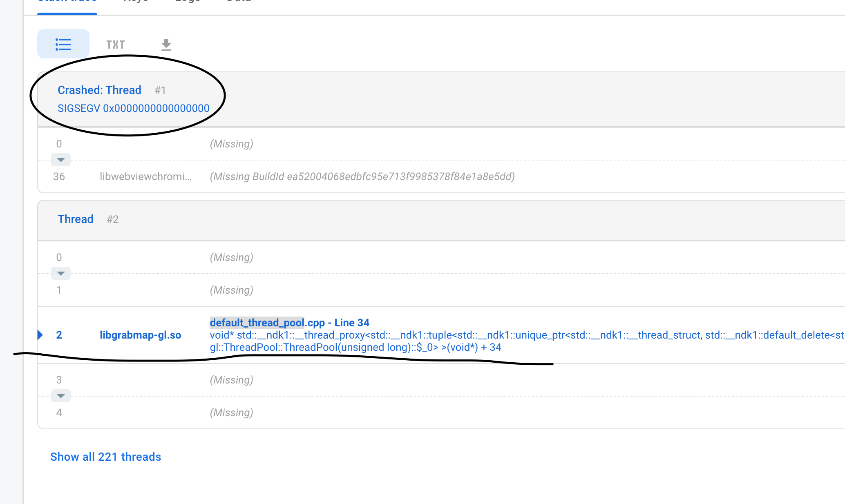Expand hidden frames between frames 0 and 1 in Thread #2
This screenshot has width=845, height=504.
click(x=60, y=273)
